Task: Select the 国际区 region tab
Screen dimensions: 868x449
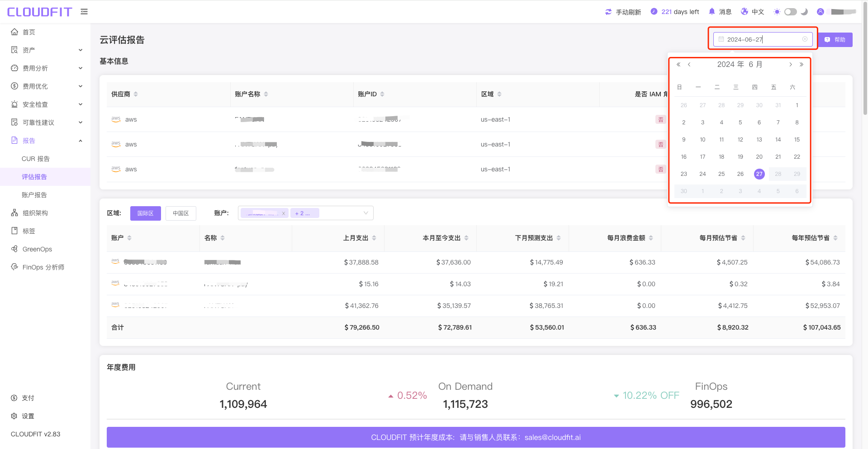Action: click(x=146, y=213)
